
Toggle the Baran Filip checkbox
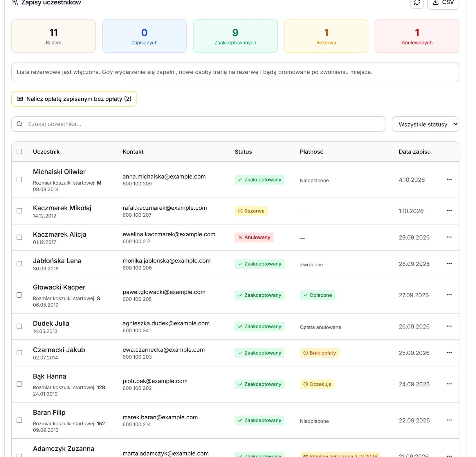(x=19, y=420)
